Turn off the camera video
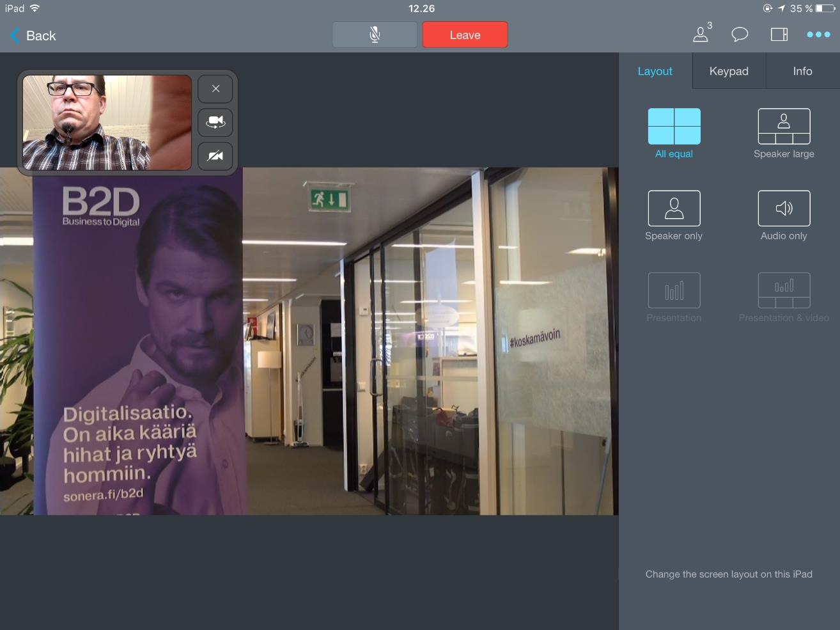840x630 pixels. coord(215,155)
